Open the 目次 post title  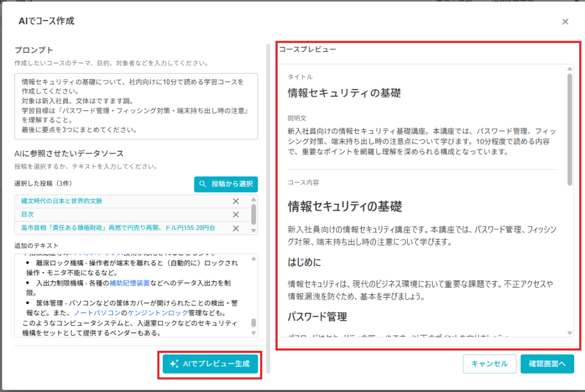click(27, 215)
